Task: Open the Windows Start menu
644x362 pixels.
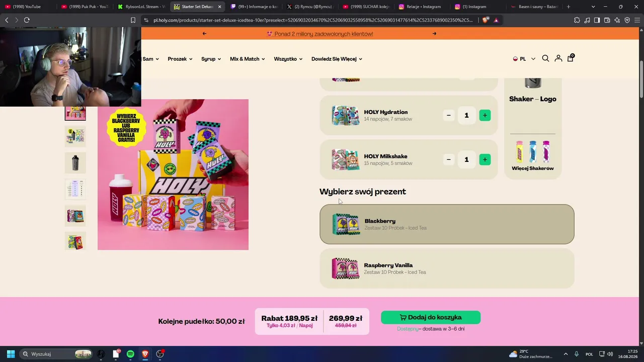Action: click(11, 354)
